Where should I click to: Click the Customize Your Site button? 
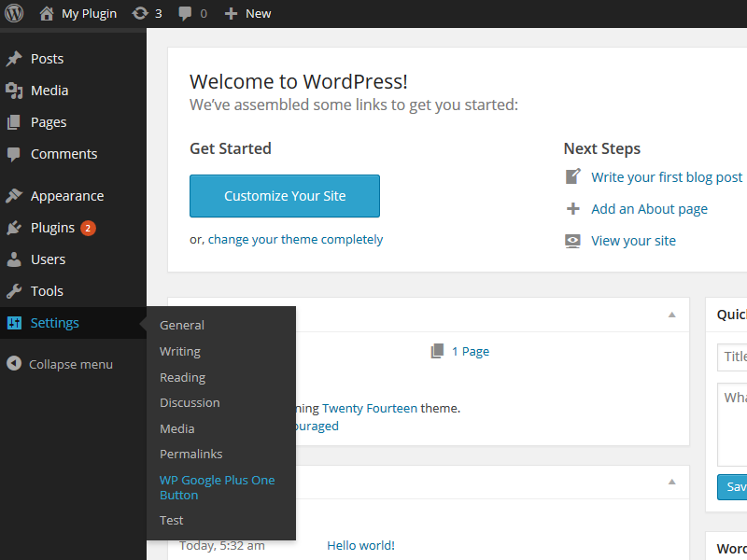(285, 196)
